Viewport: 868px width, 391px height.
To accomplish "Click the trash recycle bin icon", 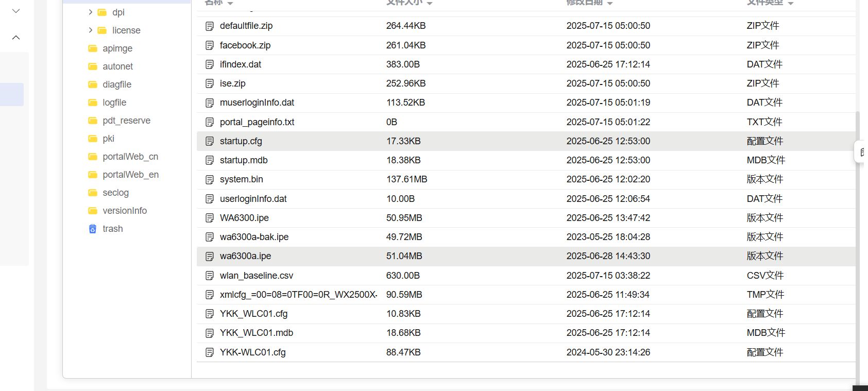I will tap(93, 229).
